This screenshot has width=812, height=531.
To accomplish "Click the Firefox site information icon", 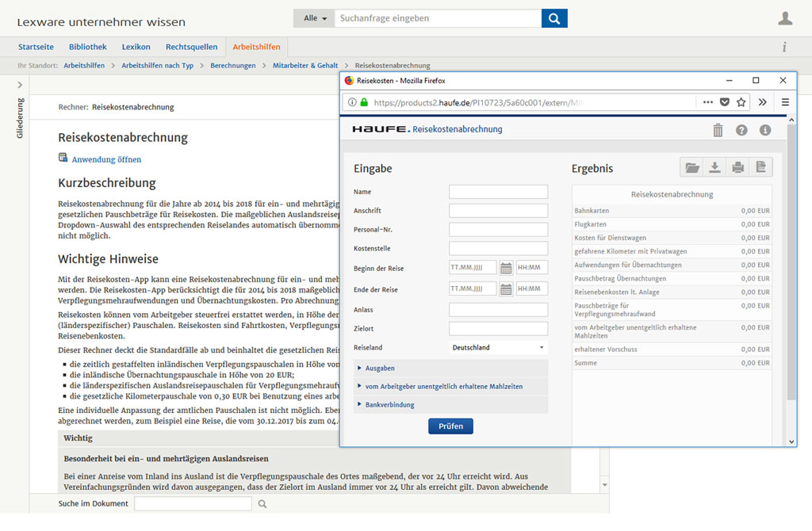I will (x=352, y=102).
